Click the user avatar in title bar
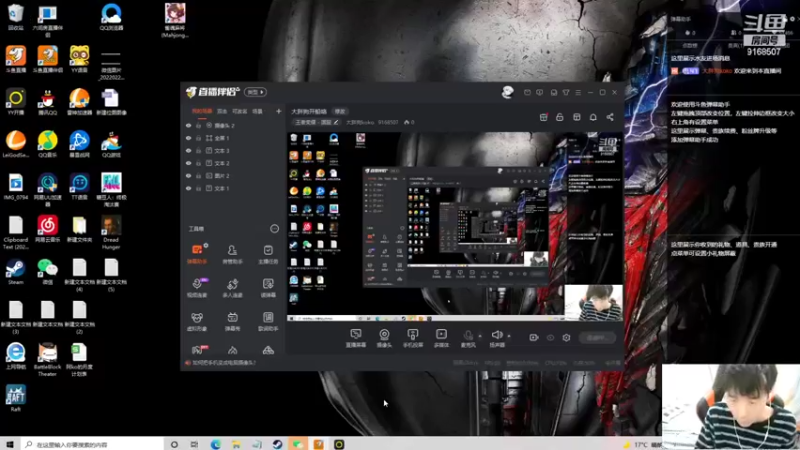Screen dimensions: 800x450 pos(508,92)
